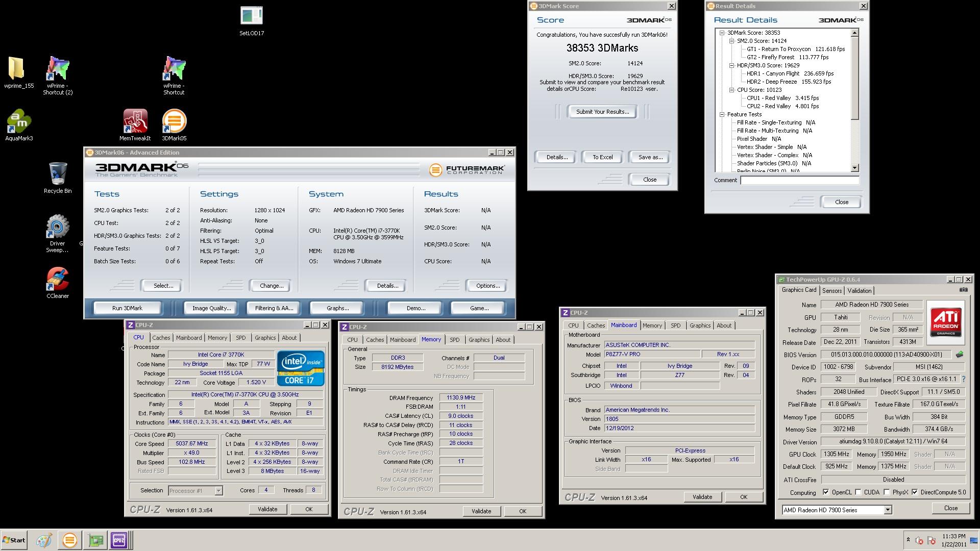This screenshot has width=980, height=551.
Task: Click the Bus Interface question mark icon
Action: coord(964,379)
